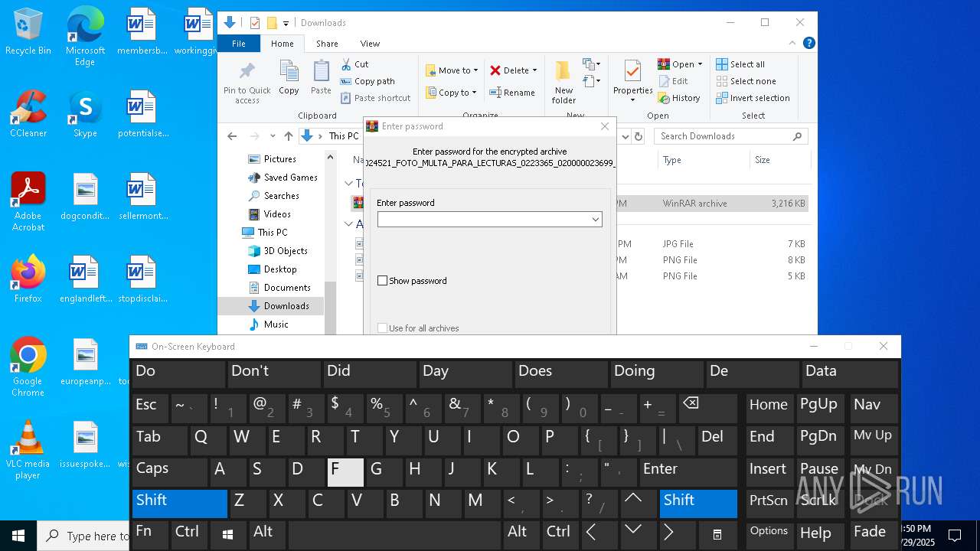Click Invert selection in ribbon
The width and height of the screenshot is (980, 551).
tap(753, 98)
